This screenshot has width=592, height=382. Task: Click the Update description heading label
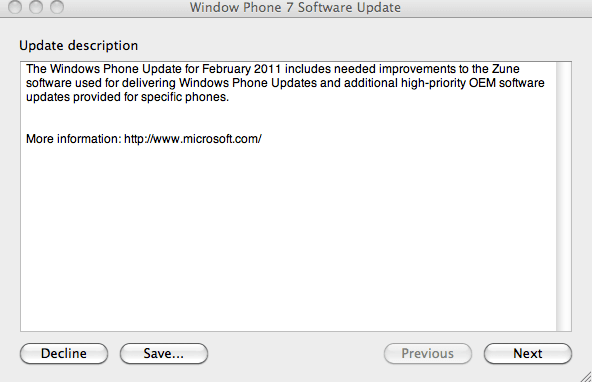(79, 46)
